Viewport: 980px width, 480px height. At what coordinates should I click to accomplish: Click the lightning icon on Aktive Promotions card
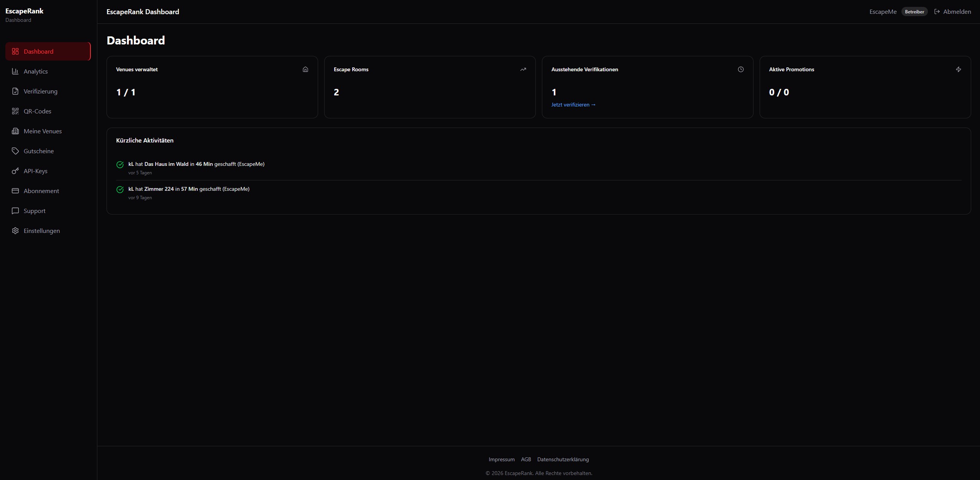click(x=958, y=69)
